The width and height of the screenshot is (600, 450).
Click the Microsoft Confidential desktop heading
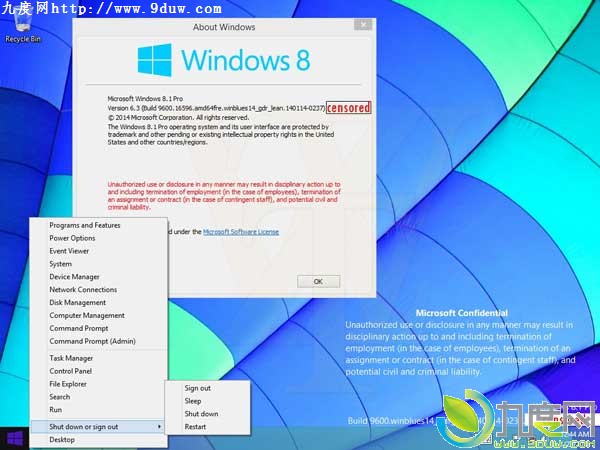(462, 313)
